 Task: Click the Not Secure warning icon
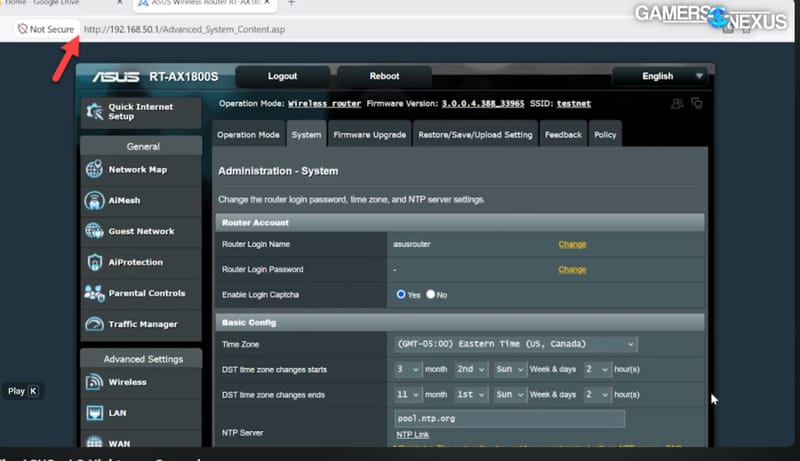click(x=22, y=29)
